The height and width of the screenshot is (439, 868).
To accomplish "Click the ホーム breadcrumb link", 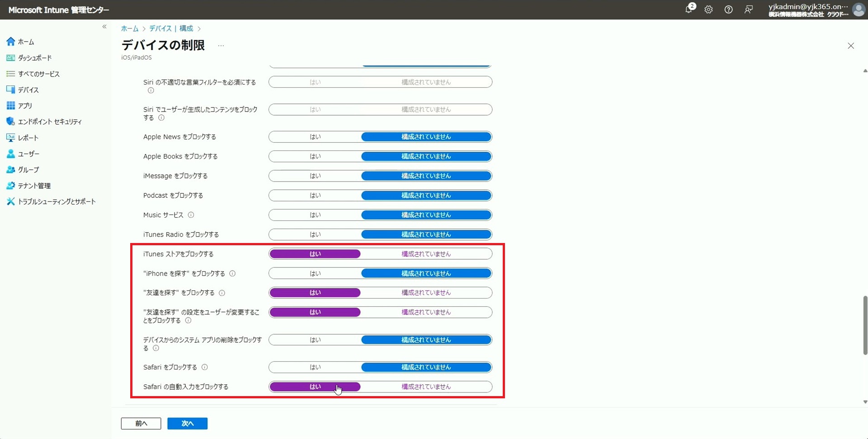I will pos(130,28).
